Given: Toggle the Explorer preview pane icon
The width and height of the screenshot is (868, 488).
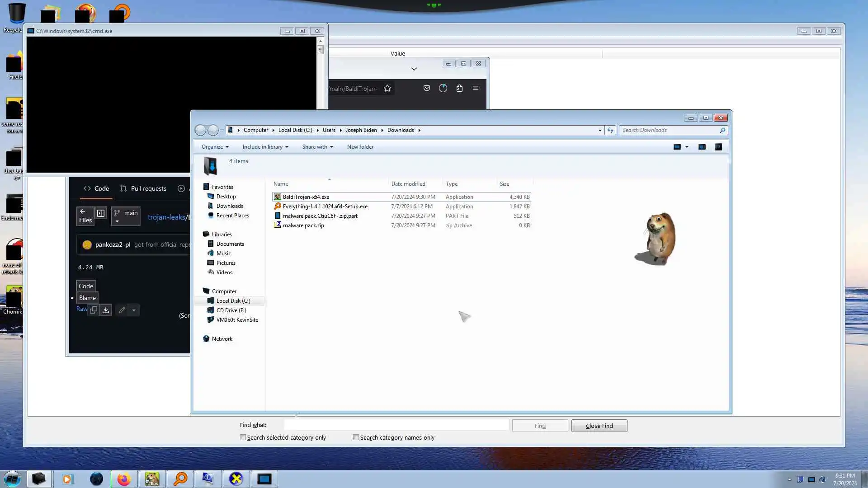Looking at the screenshot, I should (x=702, y=147).
